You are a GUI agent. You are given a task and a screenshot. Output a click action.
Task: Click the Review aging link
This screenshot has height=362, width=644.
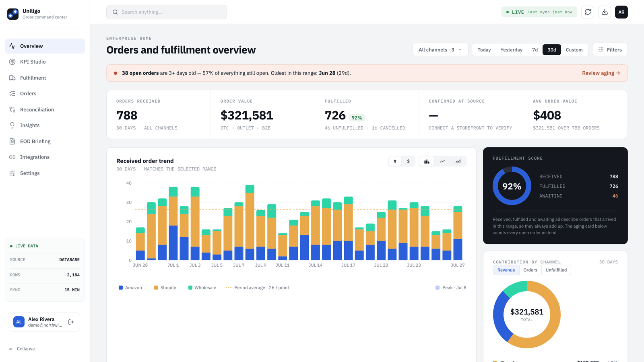click(x=601, y=73)
